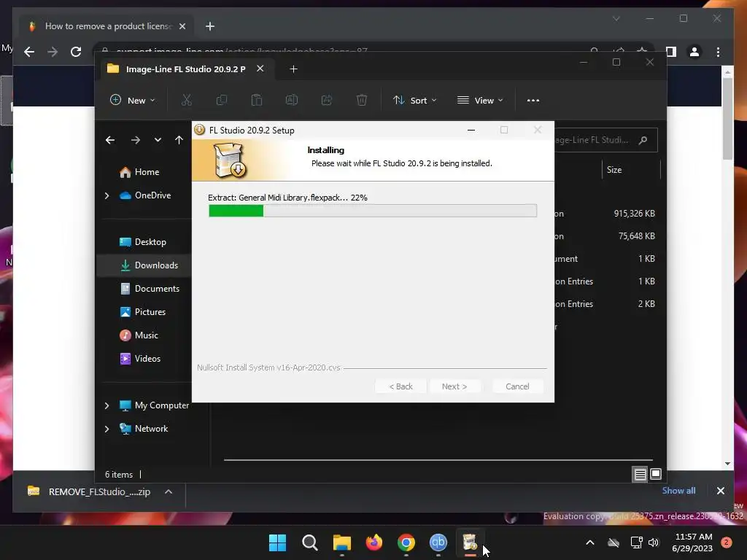Click the installation progress bar
The image size is (747, 560).
click(373, 211)
